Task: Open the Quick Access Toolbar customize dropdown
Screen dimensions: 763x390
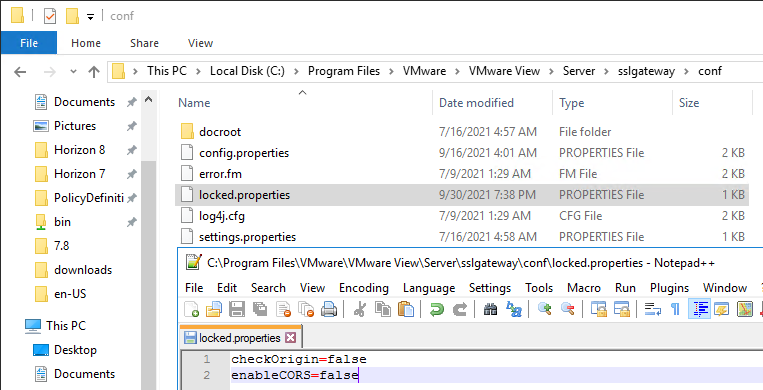Action: coord(90,17)
